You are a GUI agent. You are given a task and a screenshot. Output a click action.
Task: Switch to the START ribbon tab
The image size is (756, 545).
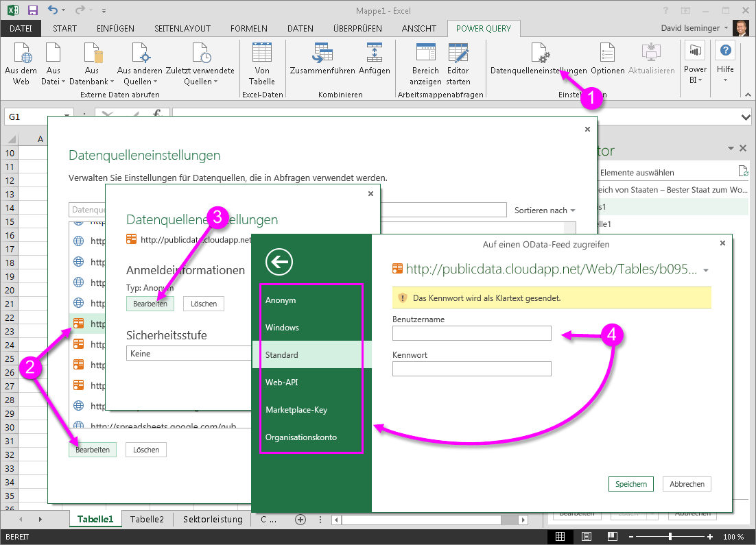click(64, 28)
